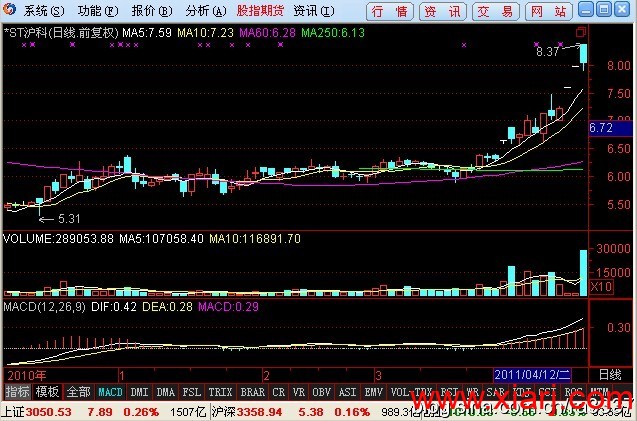The height and width of the screenshot is (421, 637).
Task: Select the MACD indicator tab
Action: click(x=110, y=392)
